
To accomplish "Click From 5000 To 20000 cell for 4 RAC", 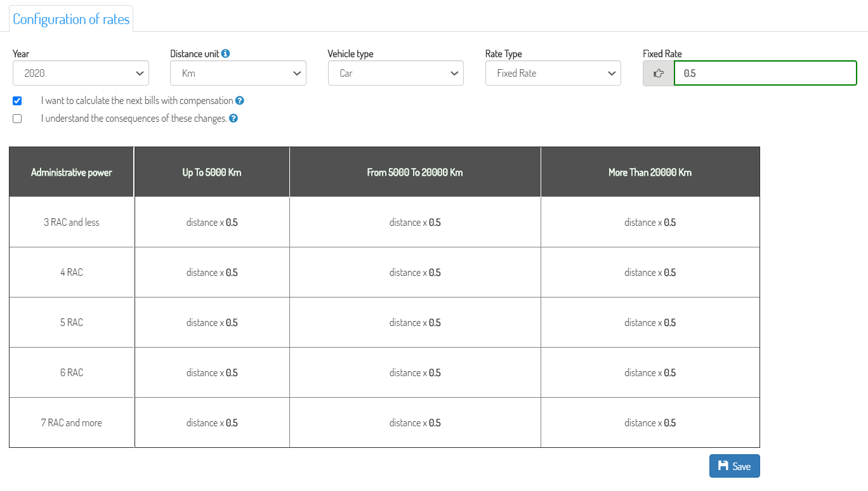I will point(415,272).
